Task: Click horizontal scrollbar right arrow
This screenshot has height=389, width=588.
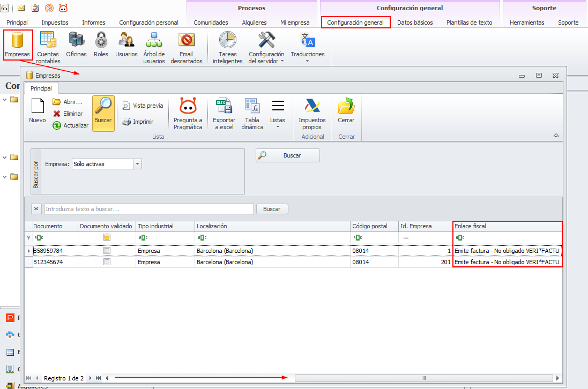Action: 557,378
